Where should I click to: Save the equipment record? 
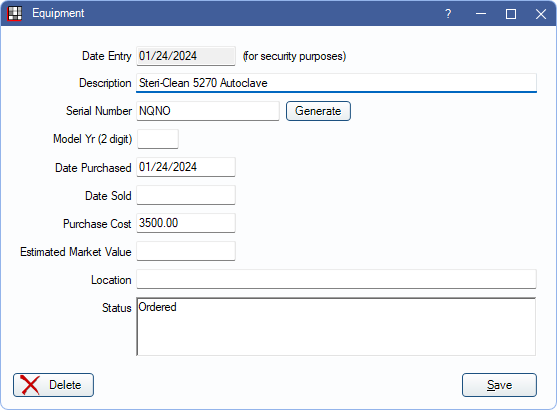click(x=499, y=385)
